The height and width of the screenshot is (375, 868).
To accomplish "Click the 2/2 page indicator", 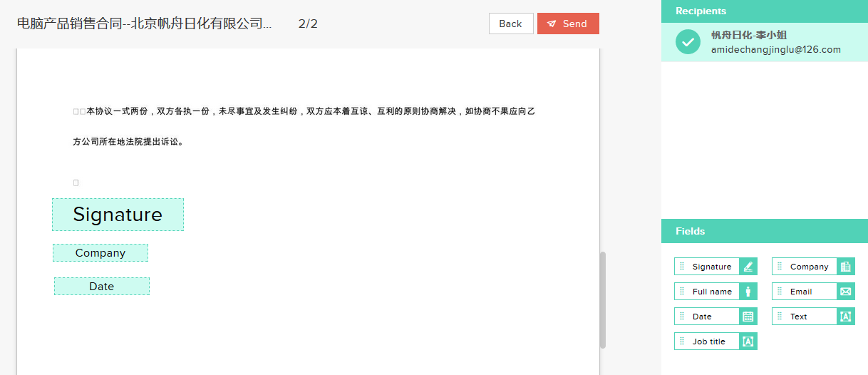I will [308, 24].
